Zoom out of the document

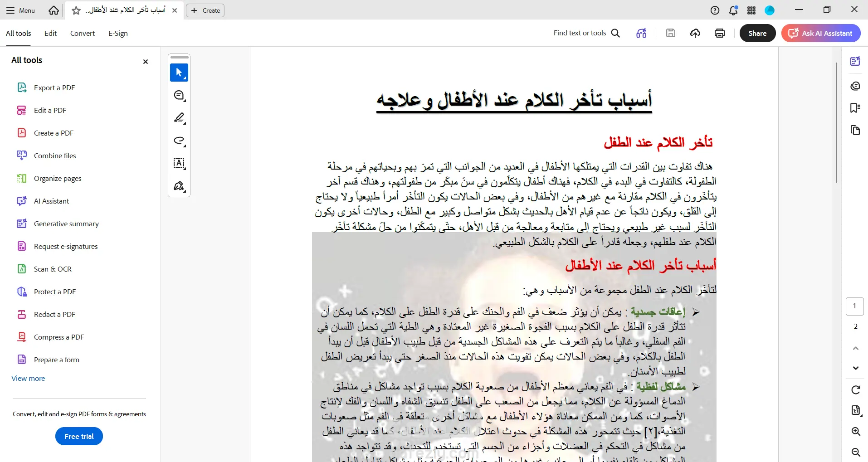click(x=856, y=452)
